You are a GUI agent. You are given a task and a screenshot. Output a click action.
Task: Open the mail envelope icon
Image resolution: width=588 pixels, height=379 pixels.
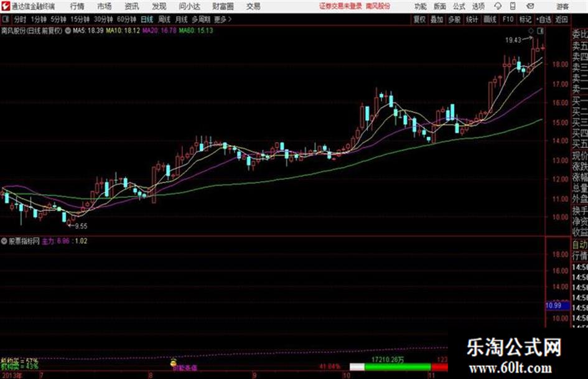click(530, 6)
